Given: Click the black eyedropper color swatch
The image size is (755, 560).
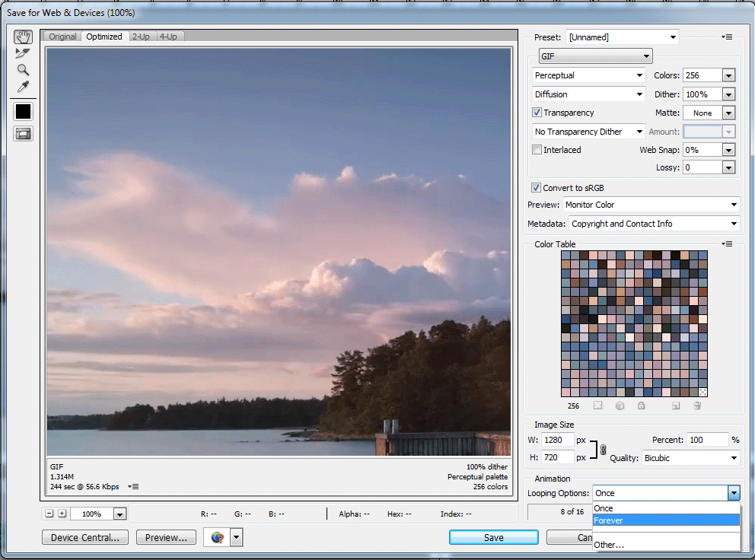Looking at the screenshot, I should click(x=23, y=111).
